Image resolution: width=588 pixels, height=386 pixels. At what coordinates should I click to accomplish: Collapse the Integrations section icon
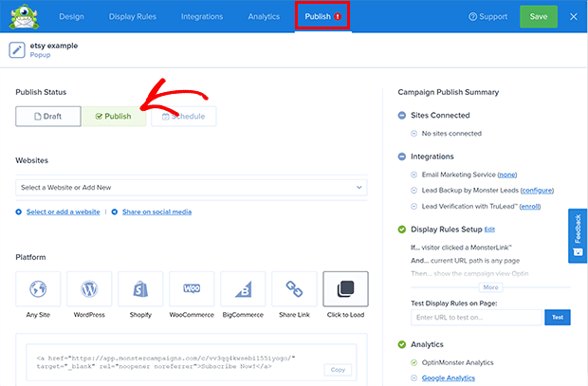tap(401, 156)
